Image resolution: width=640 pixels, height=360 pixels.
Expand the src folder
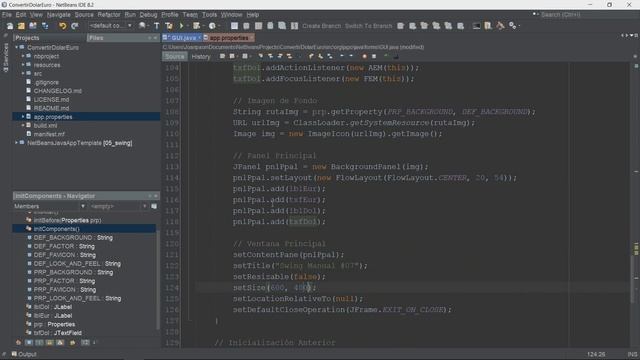tap(23, 73)
